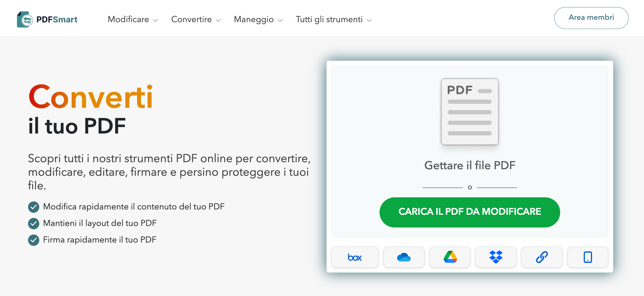Click the PDFSmart logo
644x296 pixels.
[48, 18]
